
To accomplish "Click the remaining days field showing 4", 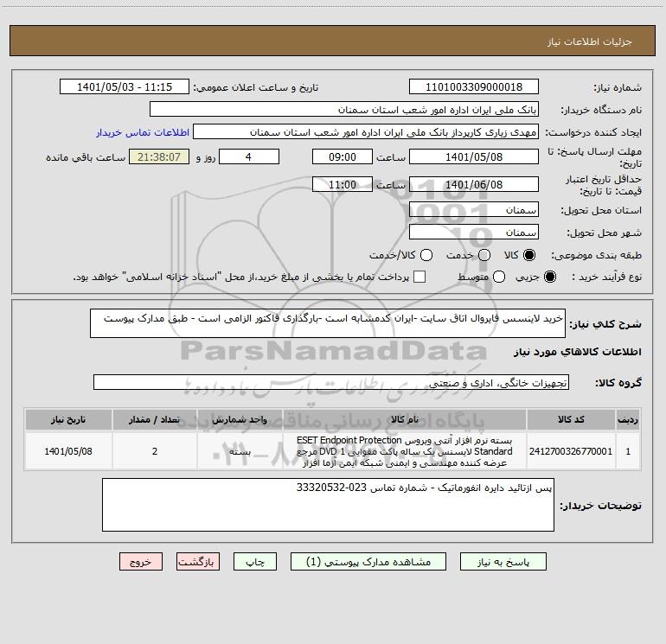I will [x=249, y=156].
